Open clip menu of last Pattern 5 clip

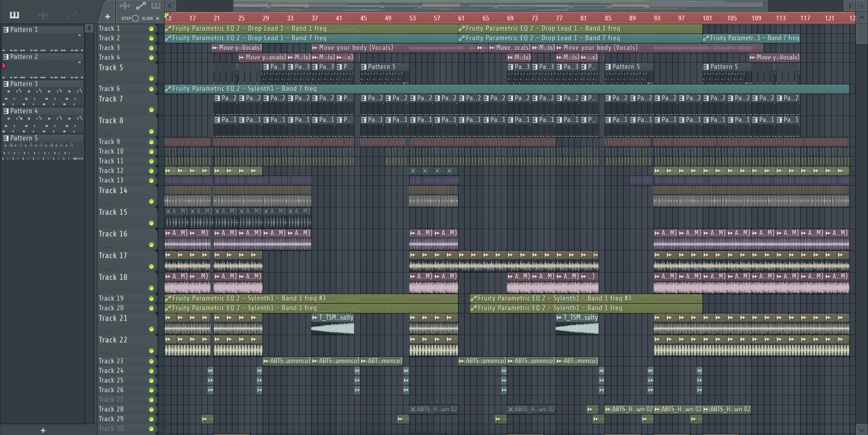706,67
